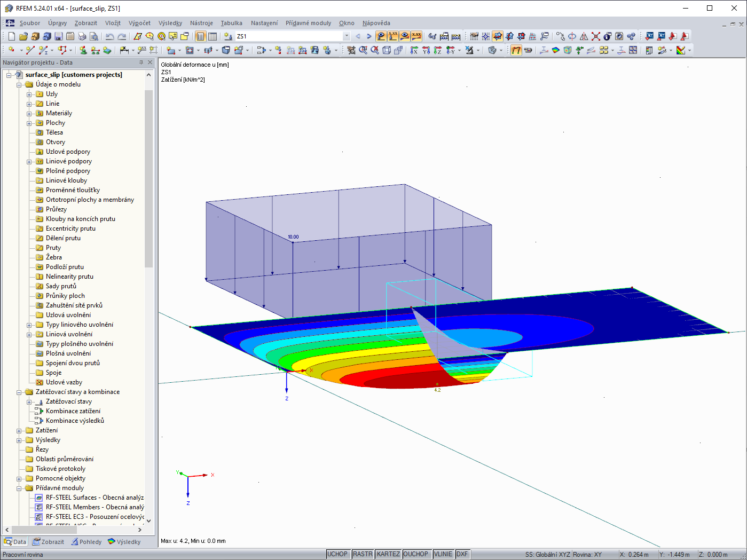This screenshot has width=747, height=560.
Task: Click the 10.00 load value label
Action: click(293, 237)
